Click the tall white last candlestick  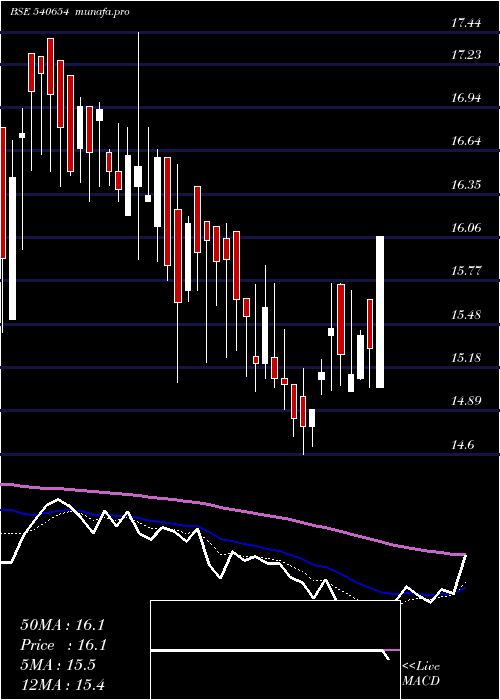coord(380,312)
